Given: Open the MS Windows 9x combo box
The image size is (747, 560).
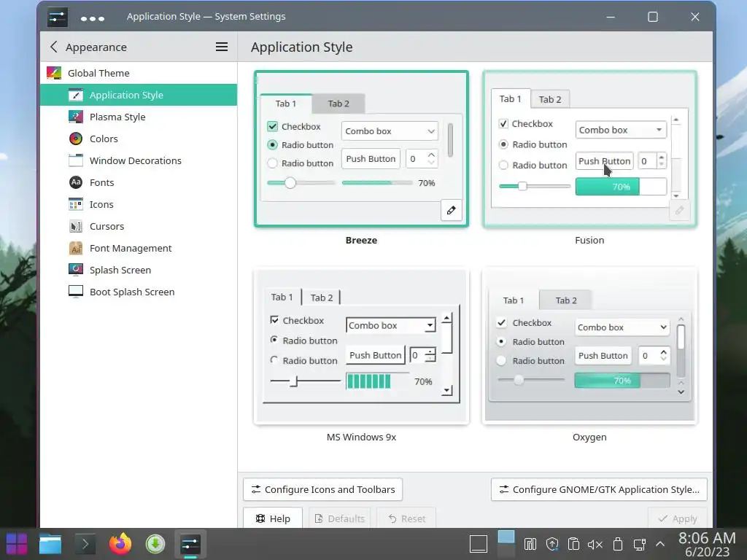Looking at the screenshot, I should coord(391,325).
